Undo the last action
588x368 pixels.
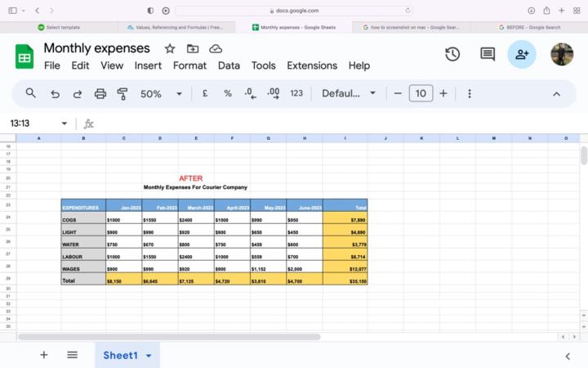[x=55, y=93]
